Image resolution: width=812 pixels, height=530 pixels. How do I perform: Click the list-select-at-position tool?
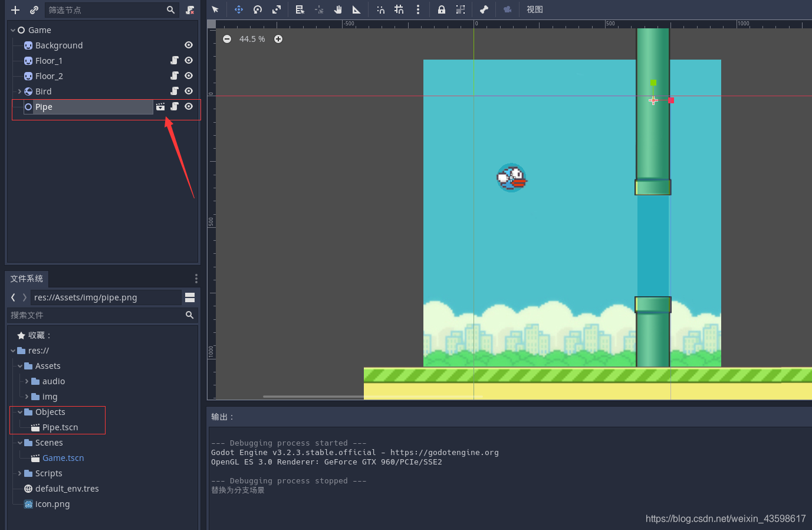[300, 9]
